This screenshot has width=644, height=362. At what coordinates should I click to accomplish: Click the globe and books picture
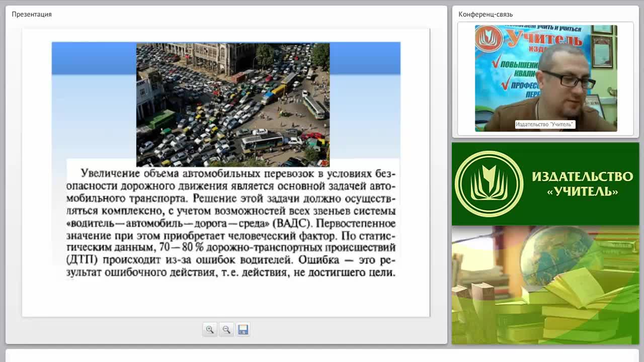tap(545, 285)
